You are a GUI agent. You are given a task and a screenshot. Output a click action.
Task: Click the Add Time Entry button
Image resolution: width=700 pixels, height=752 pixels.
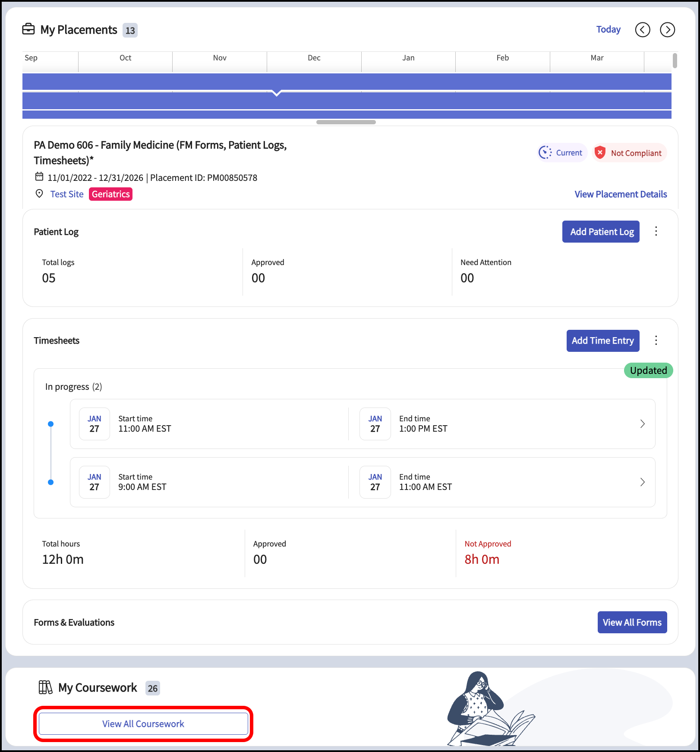point(603,341)
